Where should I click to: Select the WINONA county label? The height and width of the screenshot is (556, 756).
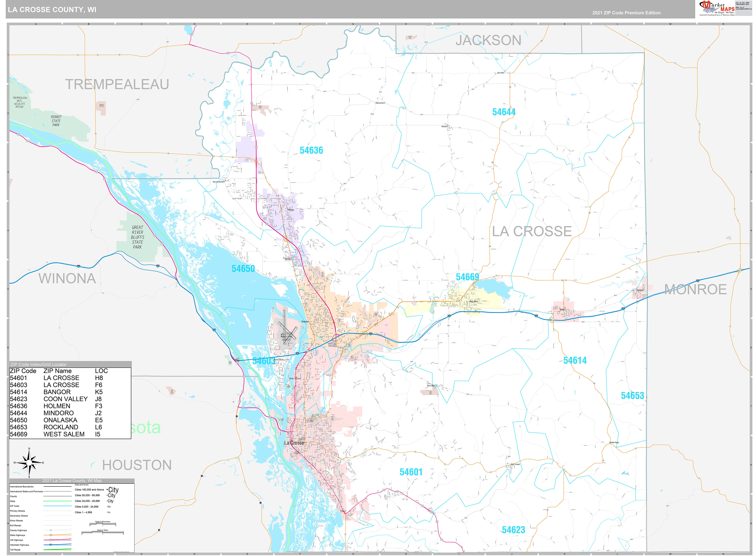(67, 278)
